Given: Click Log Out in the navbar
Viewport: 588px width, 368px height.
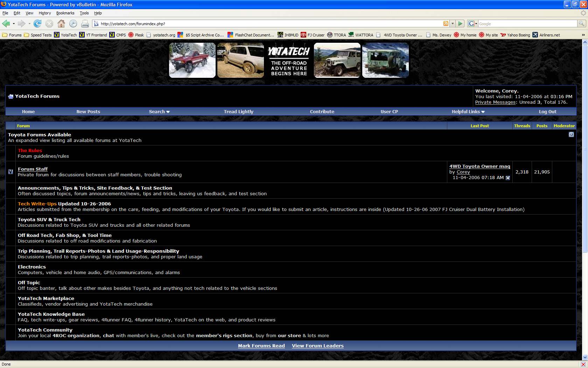Looking at the screenshot, I should pyautogui.click(x=547, y=111).
